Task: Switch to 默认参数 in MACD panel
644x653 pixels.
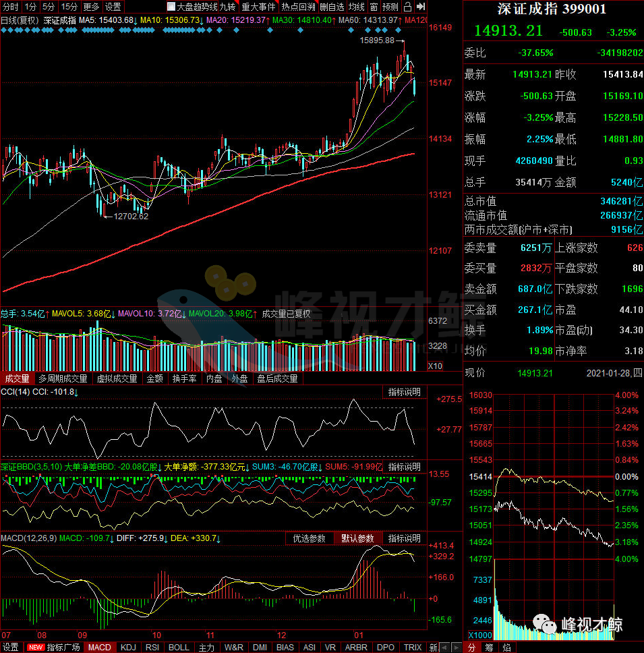Action: click(357, 538)
